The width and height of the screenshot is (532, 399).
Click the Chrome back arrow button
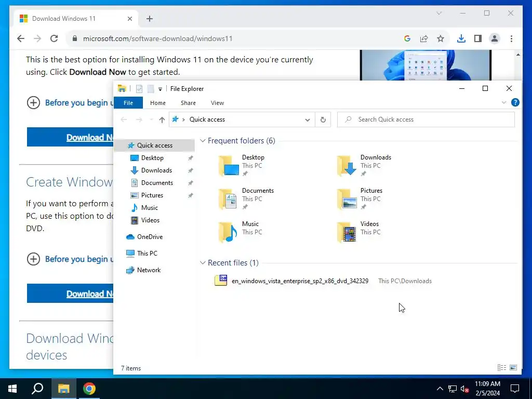21,38
